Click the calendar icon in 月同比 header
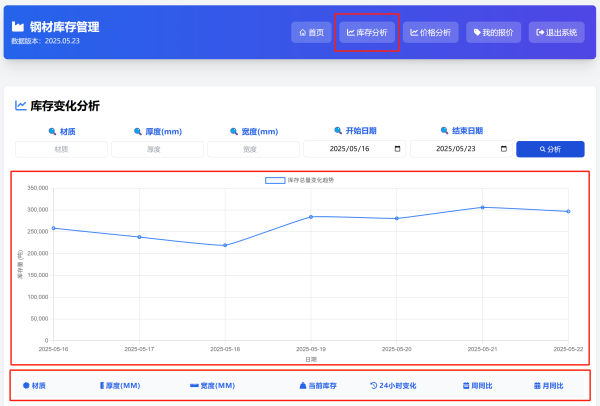The image size is (600, 406). [537, 386]
